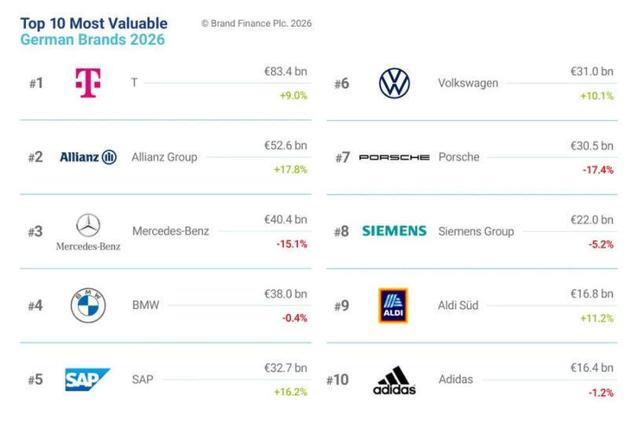640x429 pixels.
Task: Select the Allianz Group logo
Action: click(88, 157)
